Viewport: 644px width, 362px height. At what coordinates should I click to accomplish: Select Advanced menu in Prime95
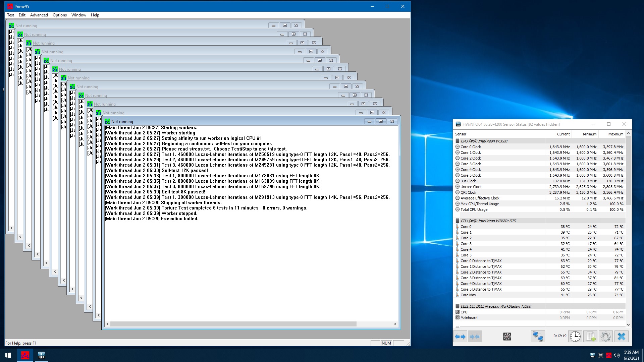[39, 15]
